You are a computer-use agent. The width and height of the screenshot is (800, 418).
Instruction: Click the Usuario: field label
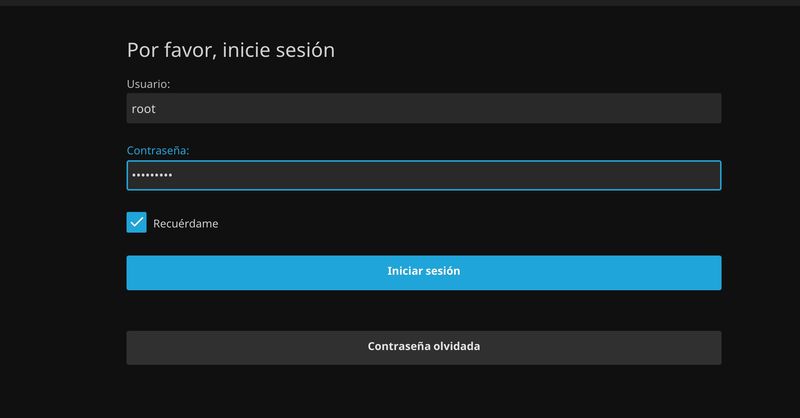coord(148,83)
